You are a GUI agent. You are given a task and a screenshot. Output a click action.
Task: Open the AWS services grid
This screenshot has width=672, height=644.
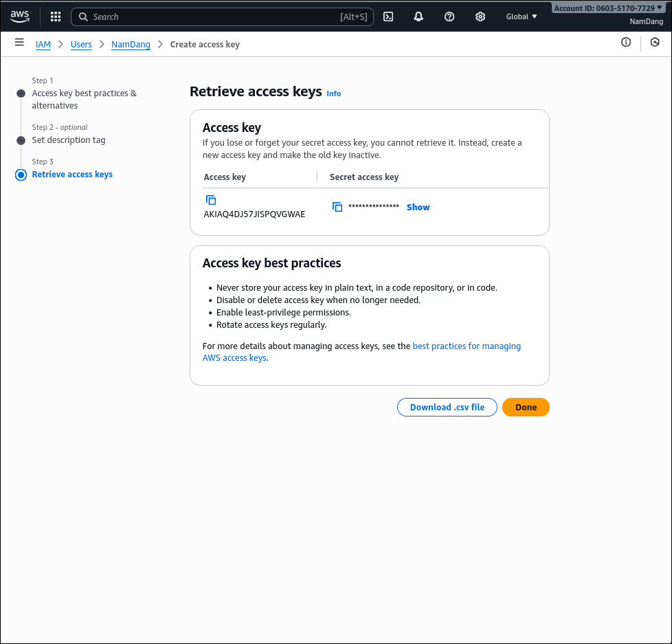56,16
